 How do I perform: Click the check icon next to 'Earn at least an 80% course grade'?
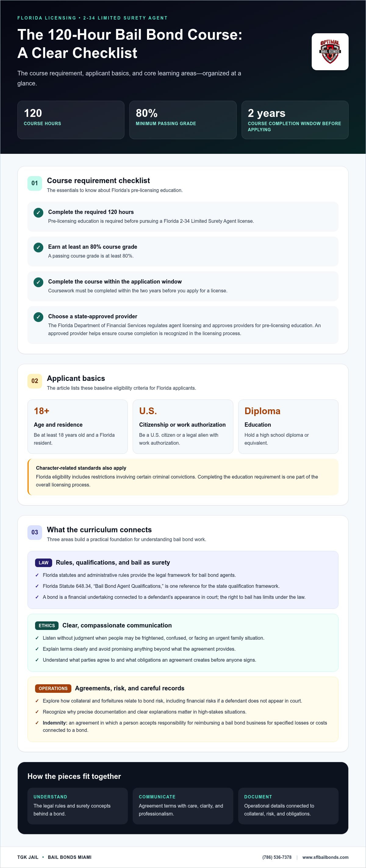tap(38, 247)
